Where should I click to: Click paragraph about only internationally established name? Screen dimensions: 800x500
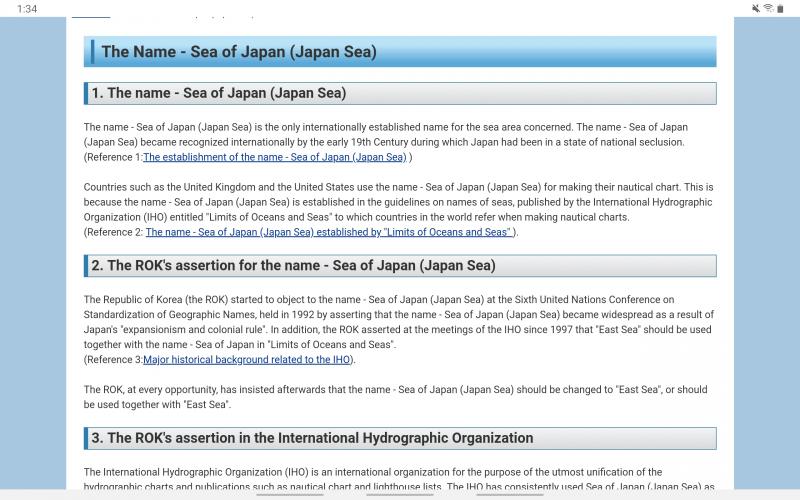[x=386, y=134]
